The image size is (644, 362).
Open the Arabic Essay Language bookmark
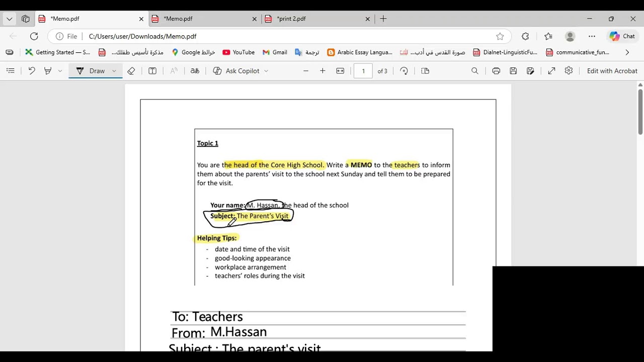click(x=360, y=52)
